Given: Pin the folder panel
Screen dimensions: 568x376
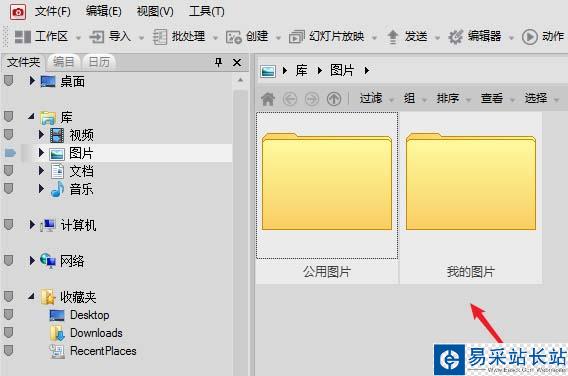Looking at the screenshot, I should tap(218, 62).
